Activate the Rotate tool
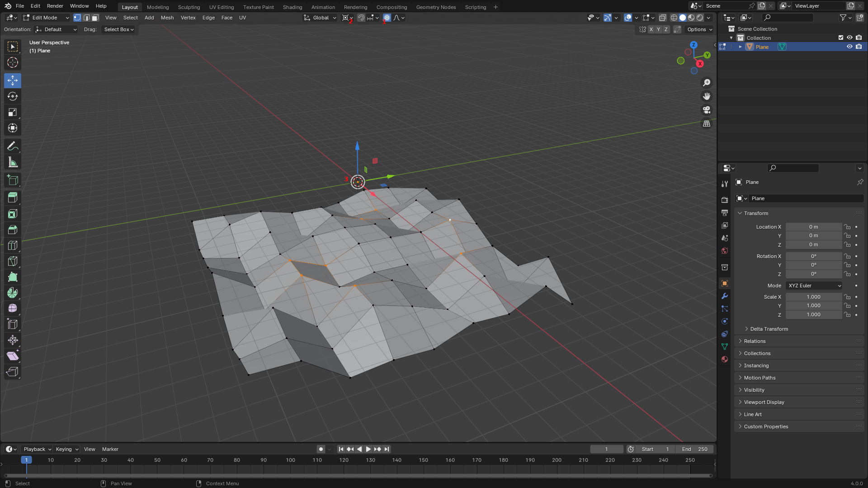The width and height of the screenshot is (868, 488). (13, 96)
